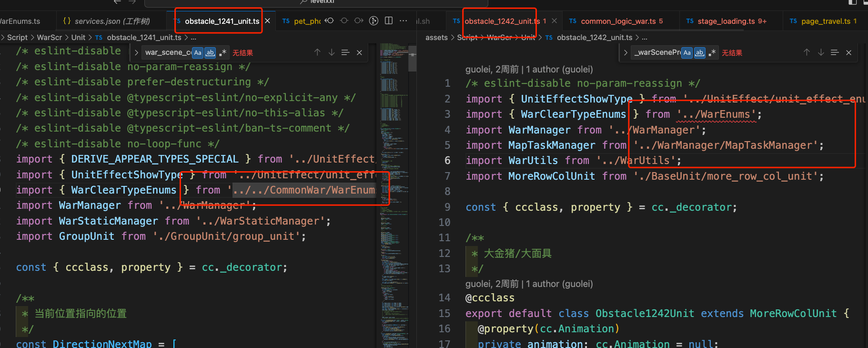The height and width of the screenshot is (348, 868).
Task: Click line number 6 in right editor
Action: click(447, 161)
